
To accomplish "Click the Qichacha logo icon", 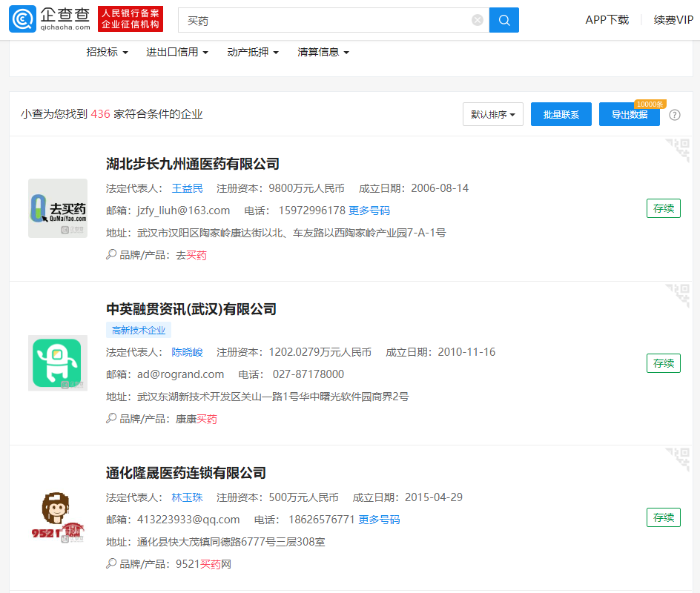I will 23,20.
